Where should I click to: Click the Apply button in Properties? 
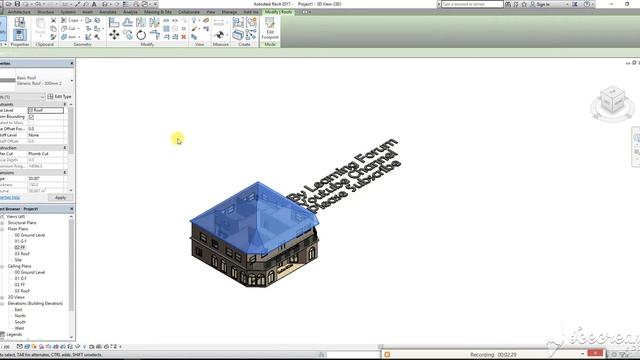pyautogui.click(x=60, y=198)
